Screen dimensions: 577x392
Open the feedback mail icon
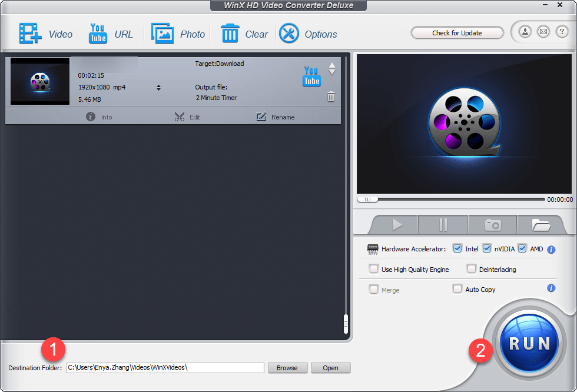[x=543, y=32]
